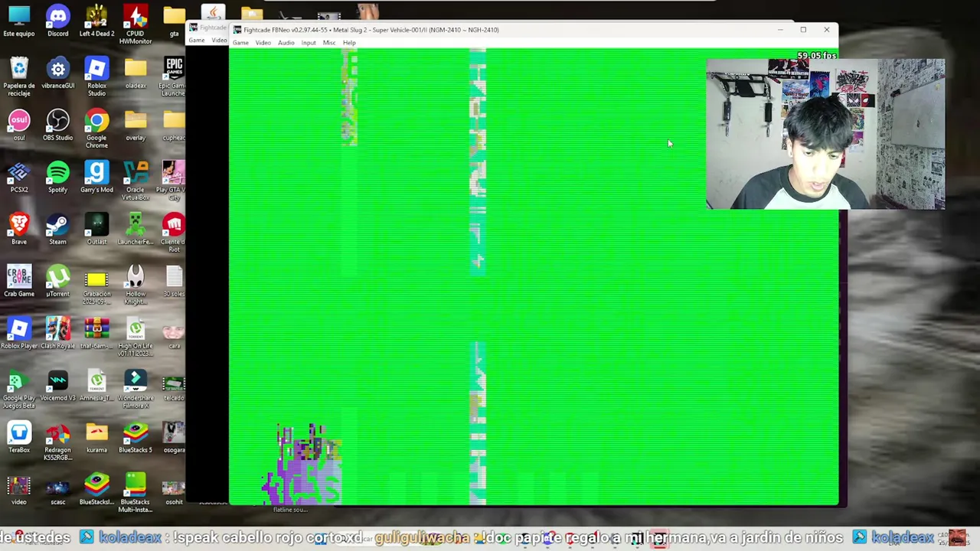
Task: Open the Audio menu in FBNeo
Action: coord(286,43)
